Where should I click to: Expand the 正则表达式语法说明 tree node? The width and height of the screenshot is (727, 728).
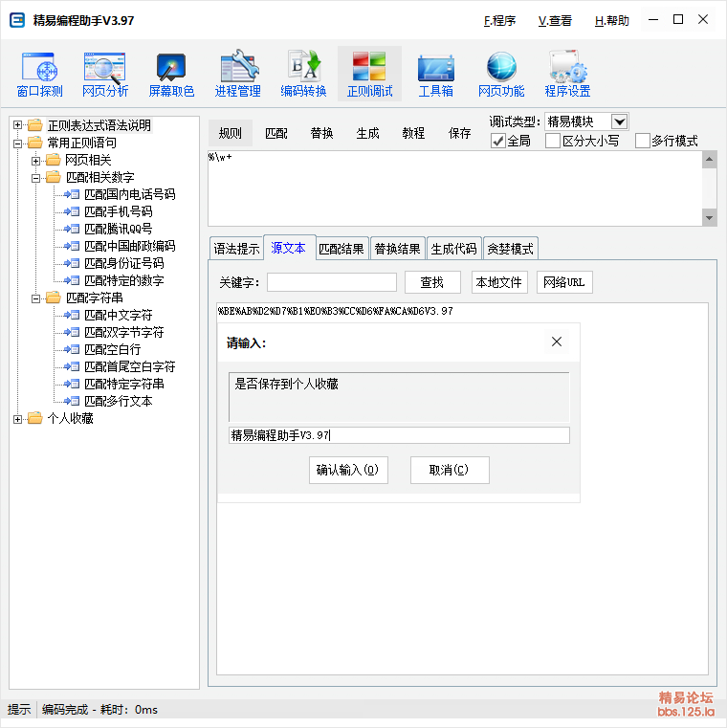[x=17, y=125]
